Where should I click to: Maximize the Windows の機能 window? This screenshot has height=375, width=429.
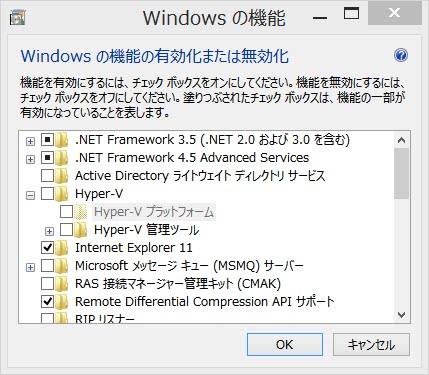[x=352, y=14]
